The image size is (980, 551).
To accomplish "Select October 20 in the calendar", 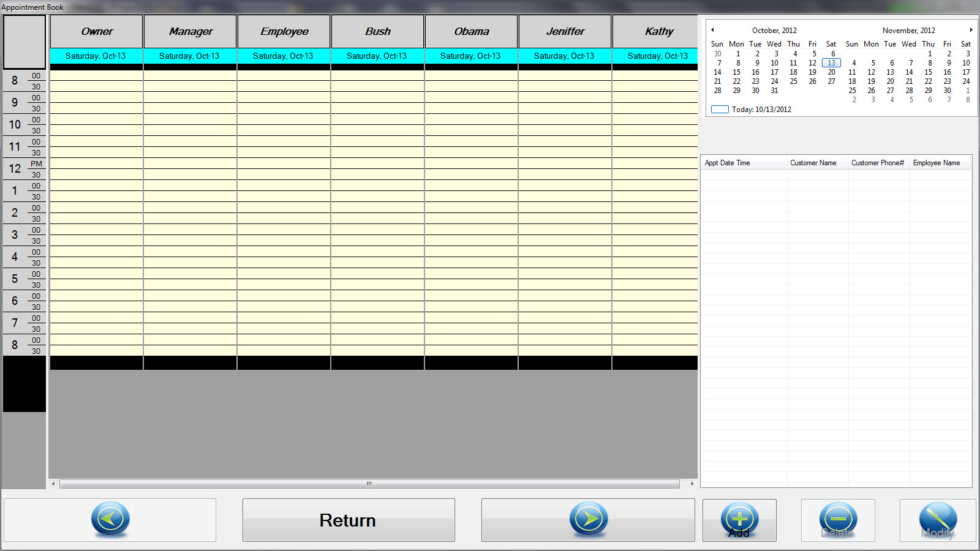I will [x=831, y=72].
